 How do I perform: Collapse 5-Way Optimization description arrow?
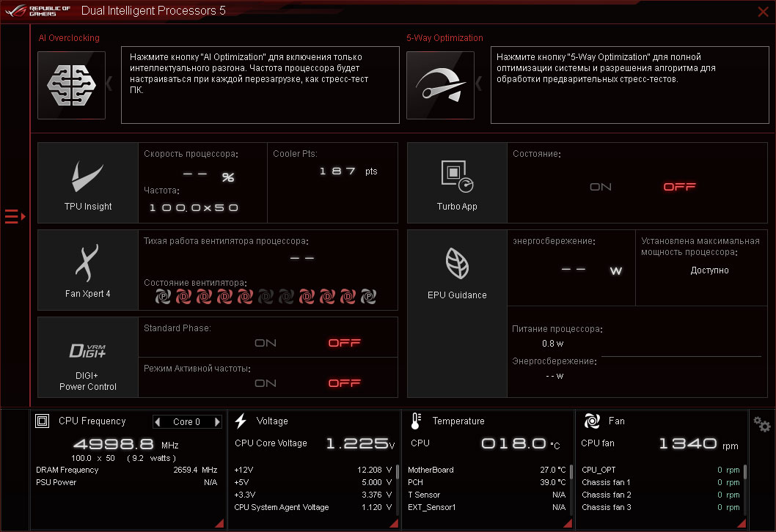click(478, 84)
